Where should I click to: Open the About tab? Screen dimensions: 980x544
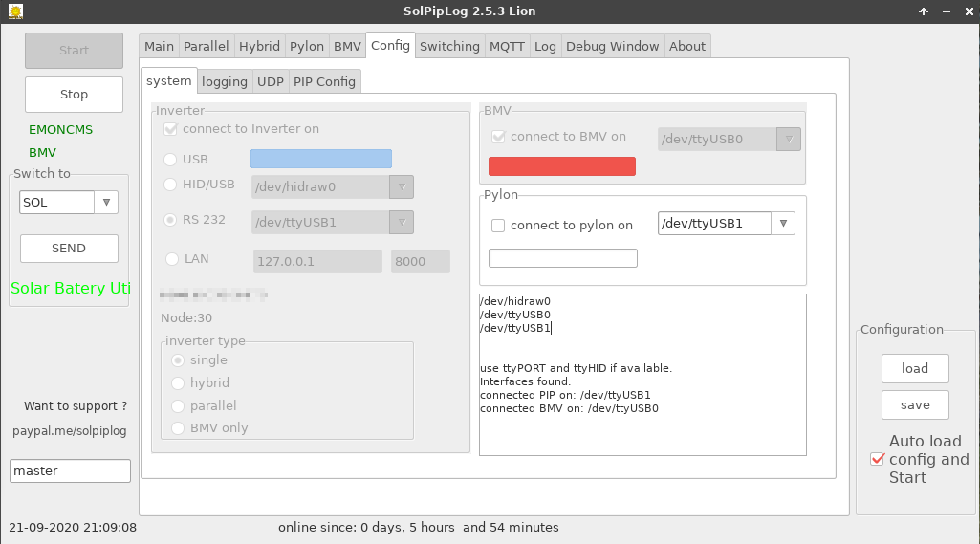(x=687, y=46)
